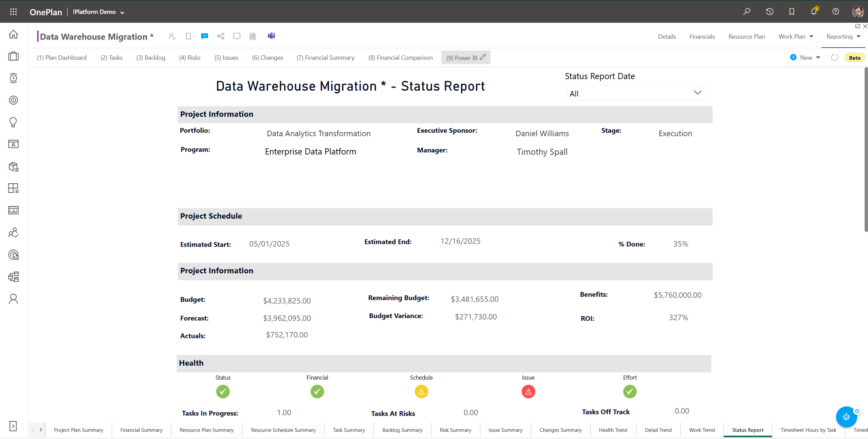Viewport: 868px width, 439px height.
Task: Open the people approval sidebar icon
Action: pyautogui.click(x=13, y=233)
